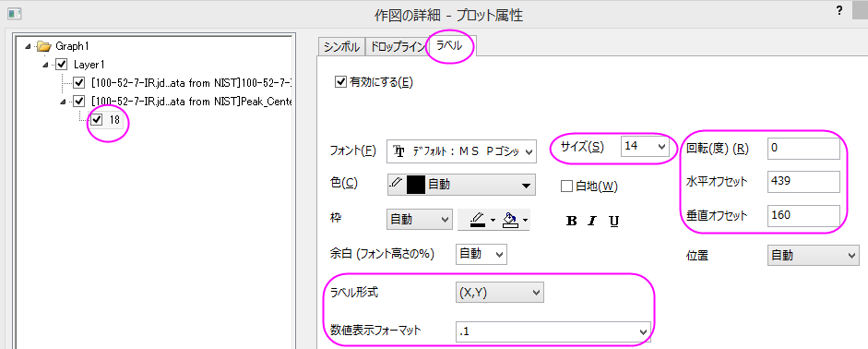Open the 余白 margin dropdown
868x349 pixels.
click(482, 254)
